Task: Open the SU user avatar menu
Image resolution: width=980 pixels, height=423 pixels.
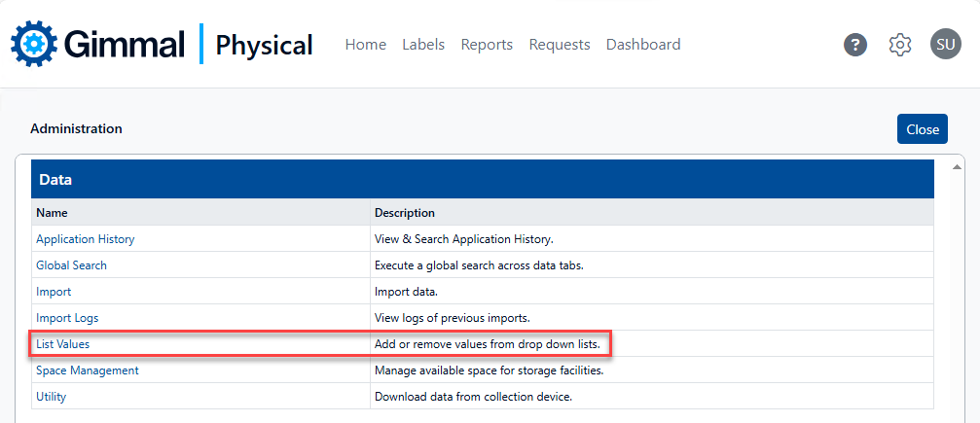Action: (946, 45)
